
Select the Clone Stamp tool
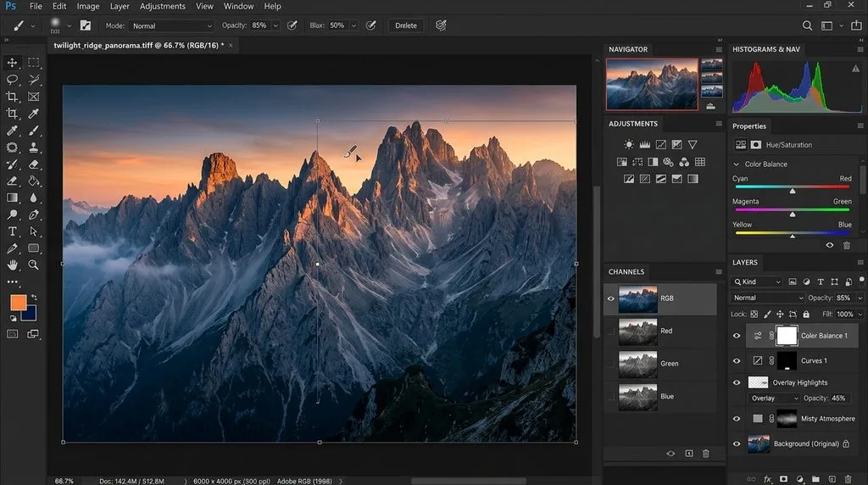34,148
